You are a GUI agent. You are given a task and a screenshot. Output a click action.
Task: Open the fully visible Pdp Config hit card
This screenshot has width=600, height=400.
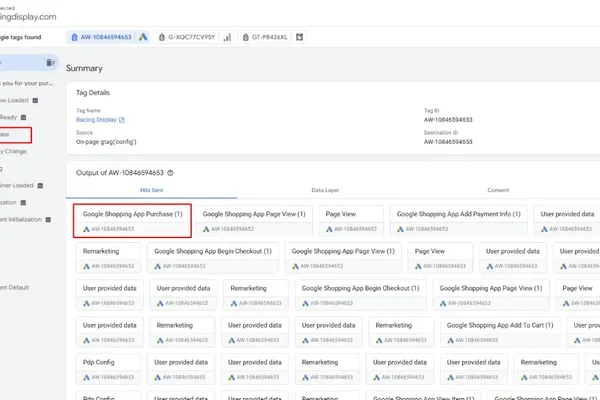108,369
